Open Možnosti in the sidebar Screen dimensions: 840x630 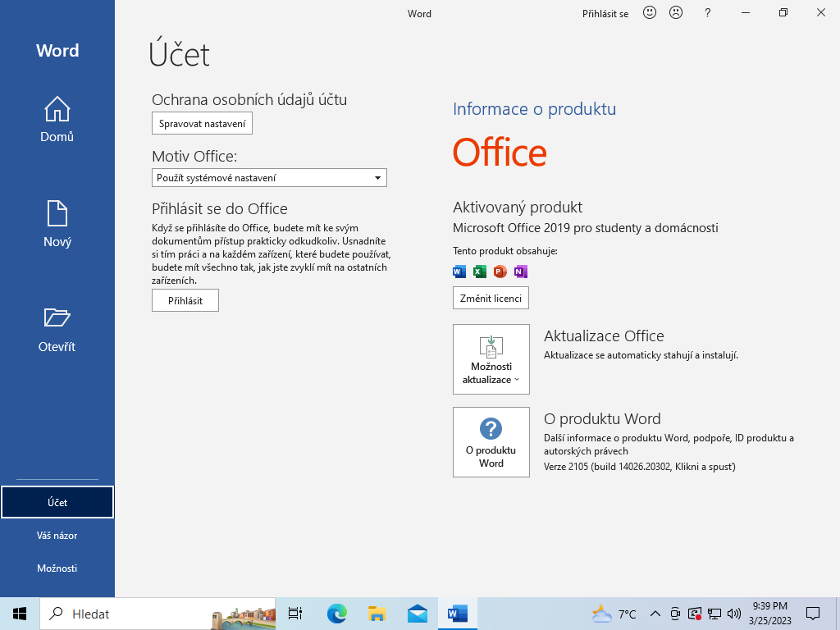coord(57,568)
